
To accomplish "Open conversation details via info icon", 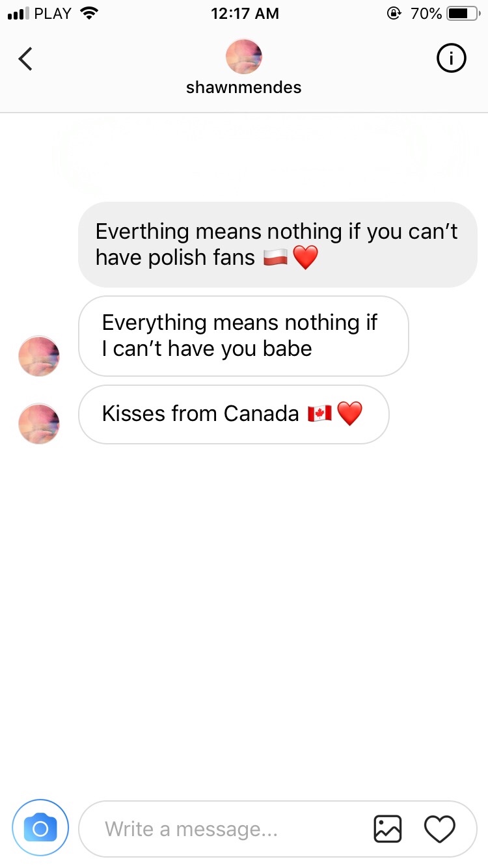I will 451,59.
